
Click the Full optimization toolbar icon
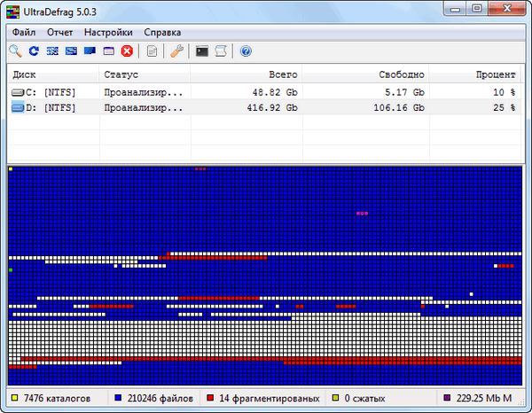[x=90, y=51]
